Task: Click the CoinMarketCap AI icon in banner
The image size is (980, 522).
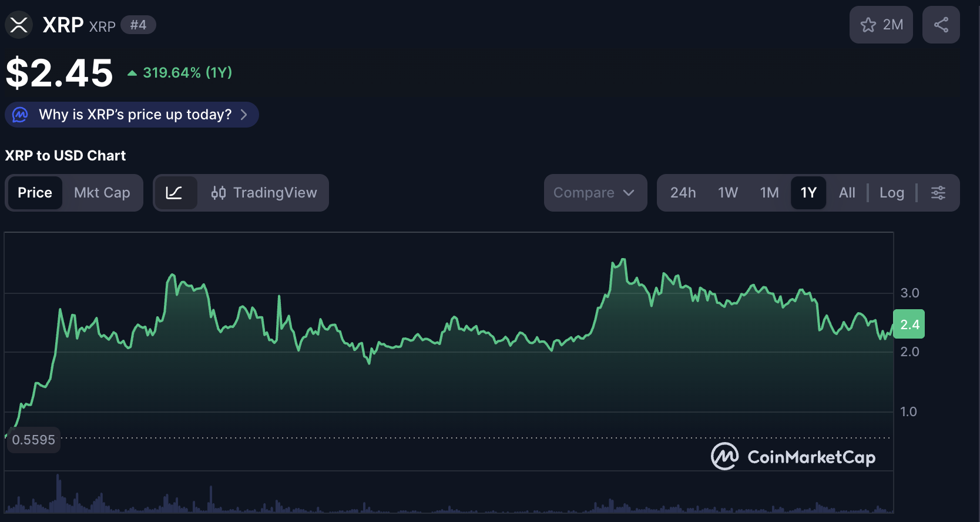Action: [21, 115]
